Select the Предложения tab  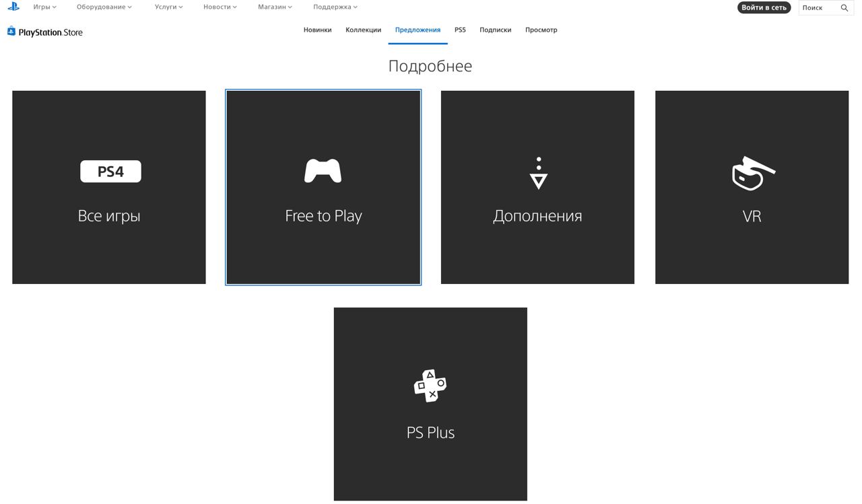(418, 30)
